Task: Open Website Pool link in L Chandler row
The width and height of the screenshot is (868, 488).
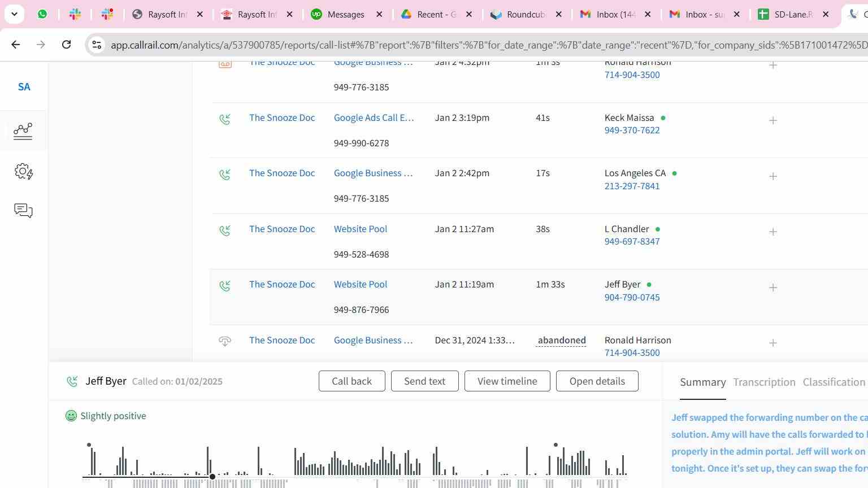Action: tap(361, 229)
